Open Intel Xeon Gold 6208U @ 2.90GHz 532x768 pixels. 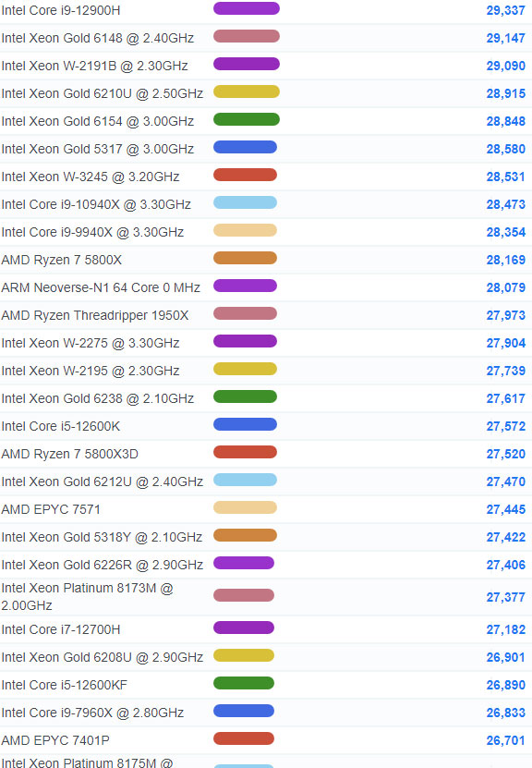102,657
